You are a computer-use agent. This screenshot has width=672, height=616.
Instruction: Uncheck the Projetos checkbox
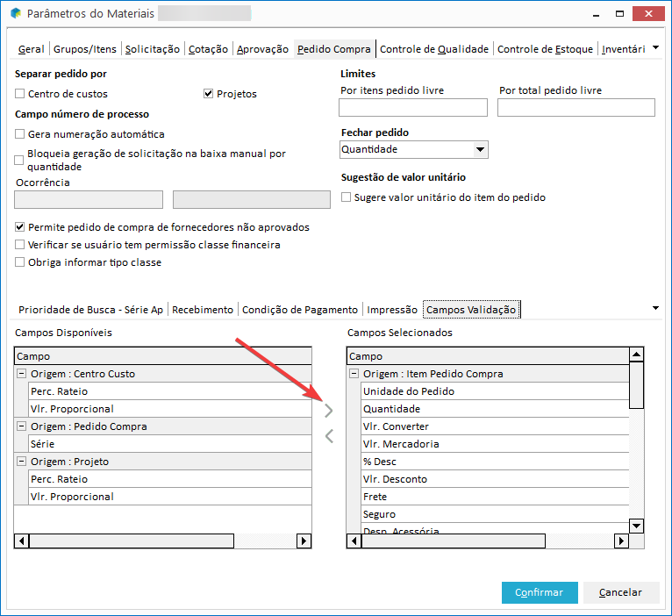pos(209,94)
